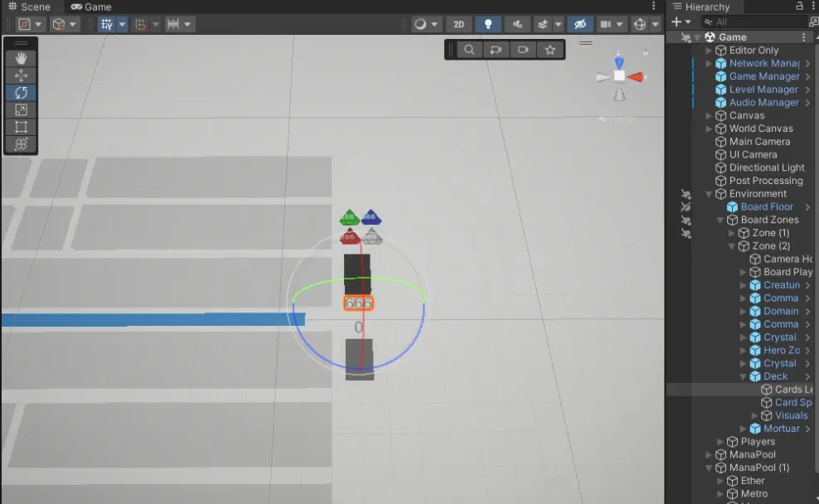Expand the Canvas object in Hierarchy

(709, 115)
